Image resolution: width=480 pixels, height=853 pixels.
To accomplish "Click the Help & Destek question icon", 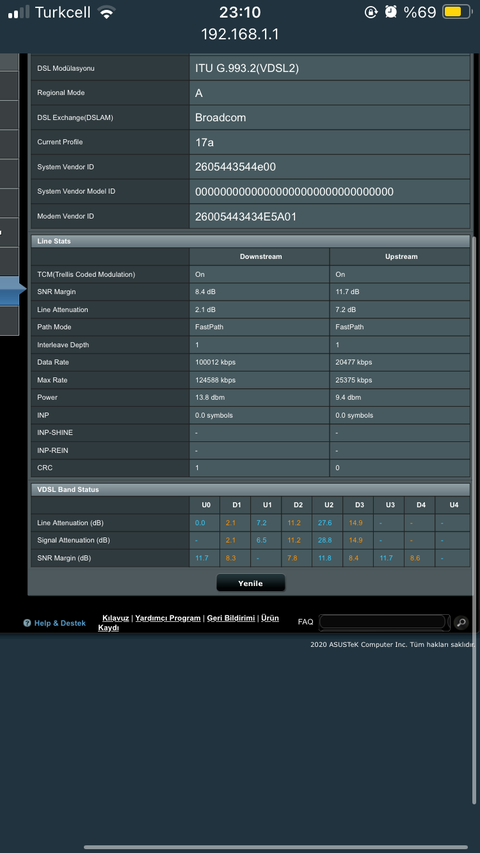I will point(27,623).
